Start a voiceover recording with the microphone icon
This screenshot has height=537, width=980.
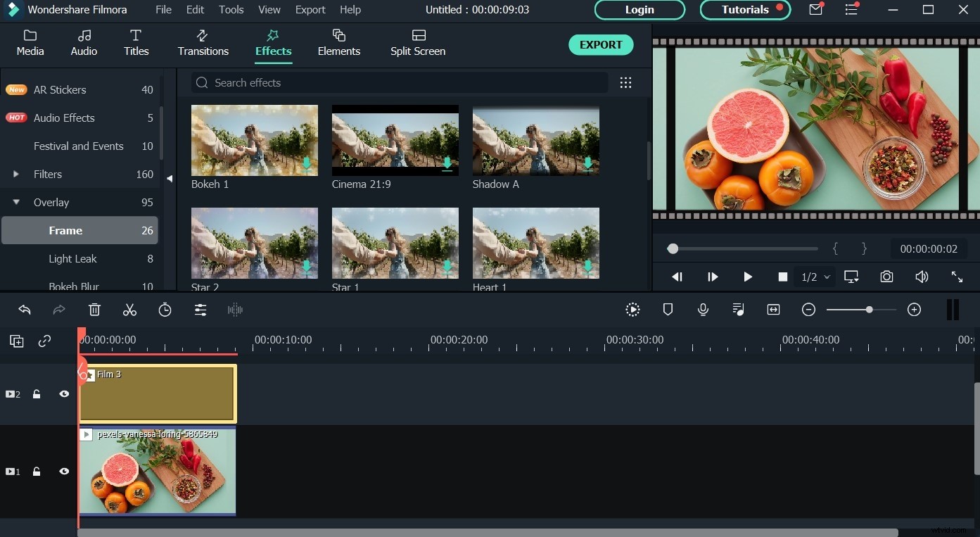coord(702,309)
